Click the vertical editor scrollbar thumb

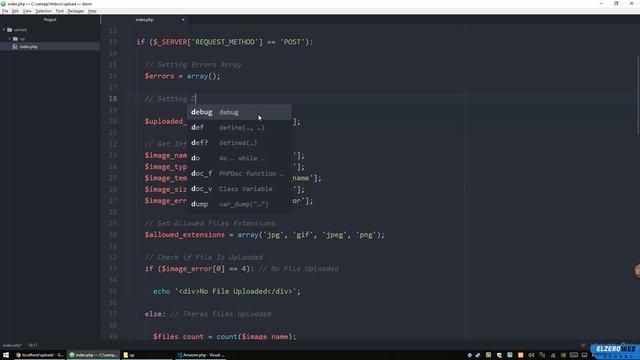[x=638, y=95]
